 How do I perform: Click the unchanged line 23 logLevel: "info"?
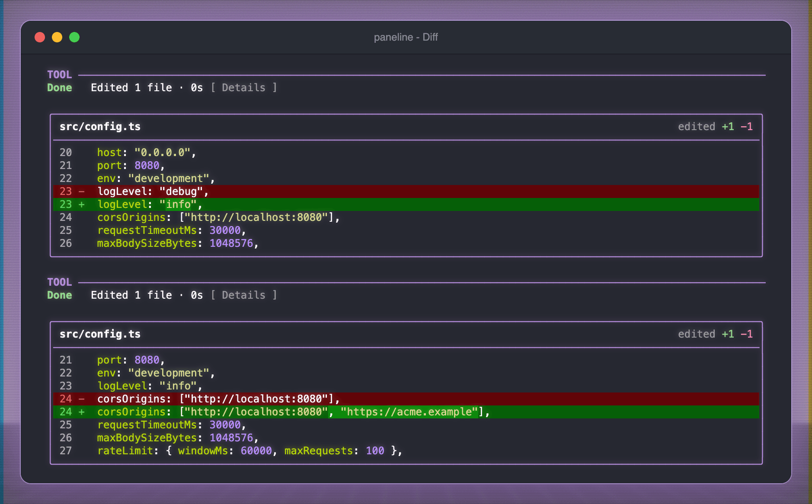coord(406,386)
